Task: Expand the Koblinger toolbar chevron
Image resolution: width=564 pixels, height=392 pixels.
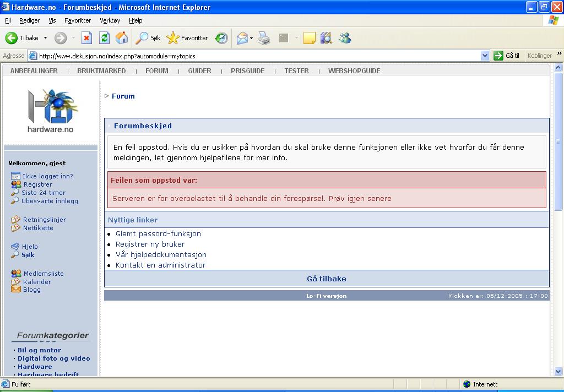Action: [559, 53]
